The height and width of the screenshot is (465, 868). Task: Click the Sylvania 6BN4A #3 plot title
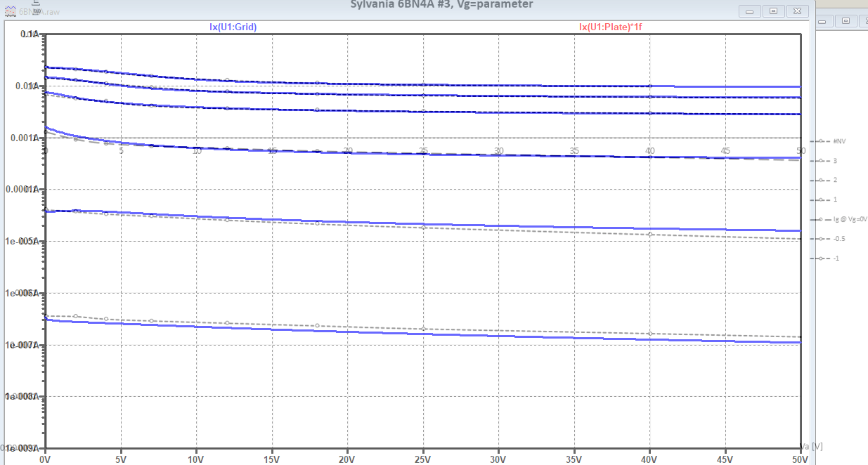click(441, 4)
